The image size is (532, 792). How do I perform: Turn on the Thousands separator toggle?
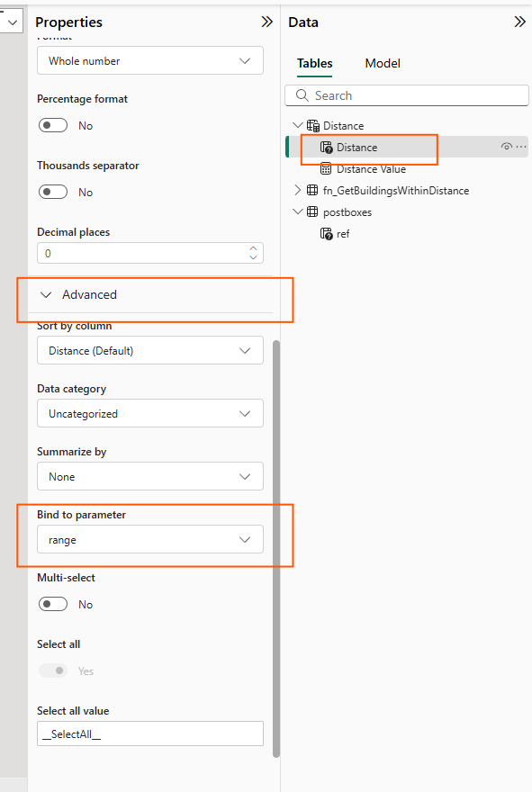pos(53,192)
